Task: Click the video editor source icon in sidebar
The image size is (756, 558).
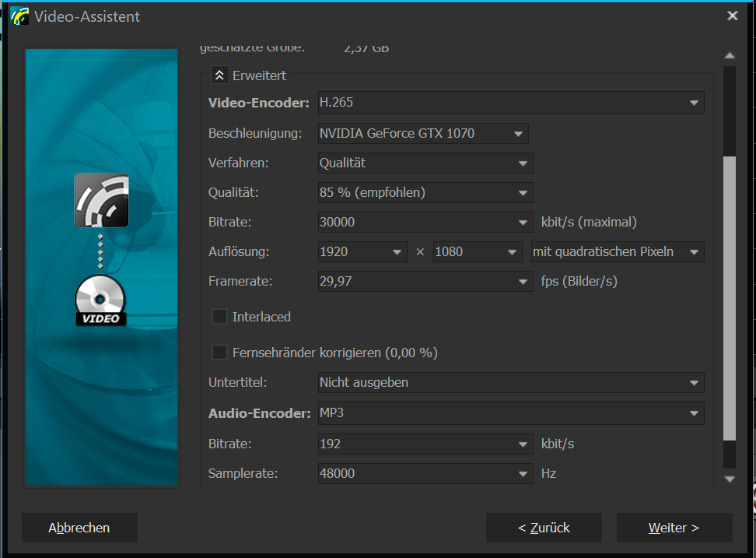Action: (101, 200)
